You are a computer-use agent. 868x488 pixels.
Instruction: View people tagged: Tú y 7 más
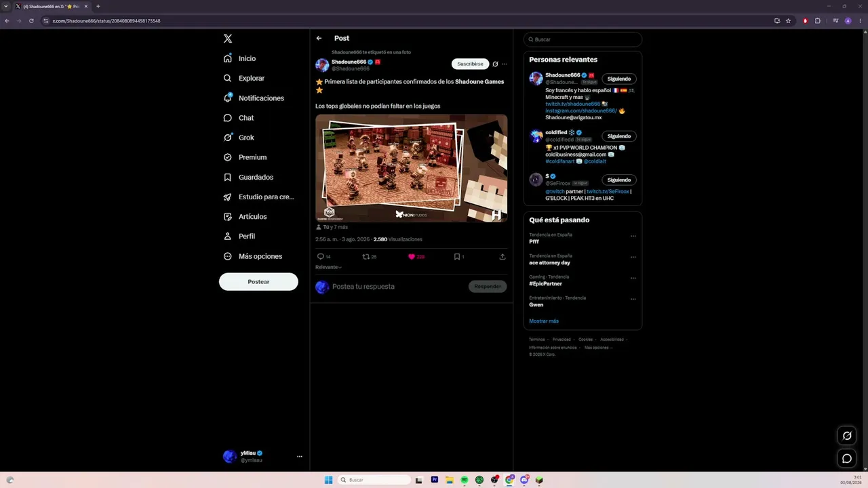click(332, 227)
